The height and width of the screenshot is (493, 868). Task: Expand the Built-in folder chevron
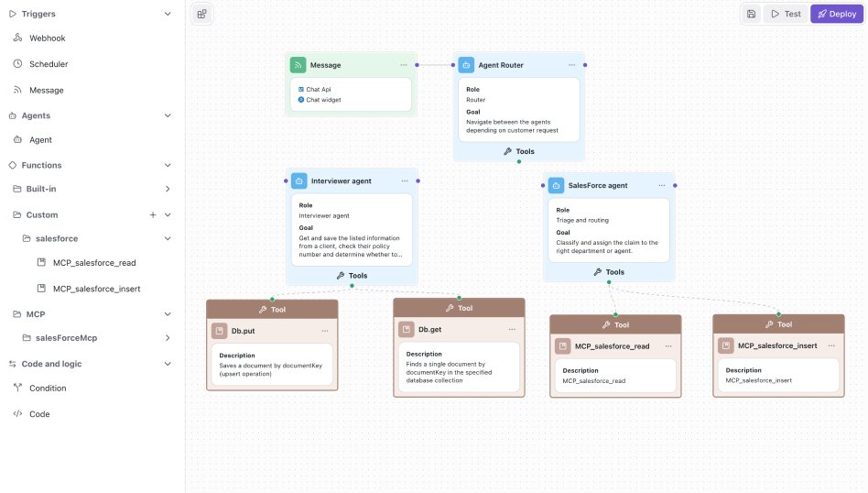[168, 189]
